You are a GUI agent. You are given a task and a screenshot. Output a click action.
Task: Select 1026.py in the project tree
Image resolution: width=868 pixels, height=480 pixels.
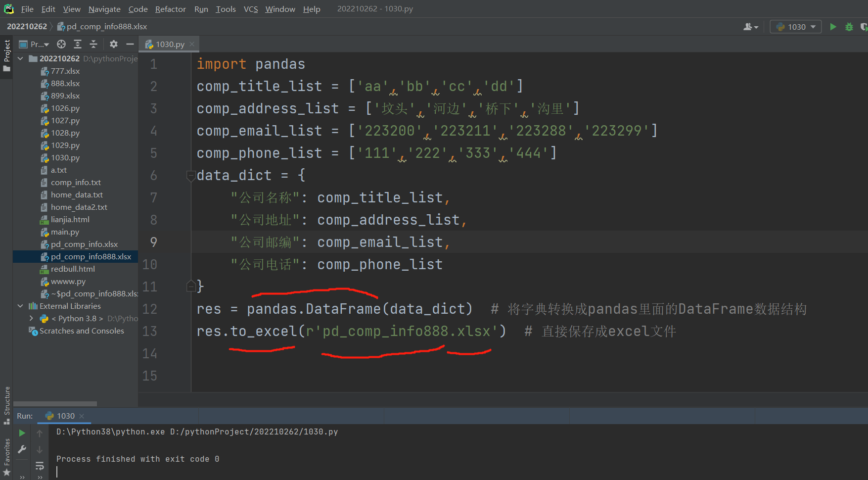pos(65,108)
